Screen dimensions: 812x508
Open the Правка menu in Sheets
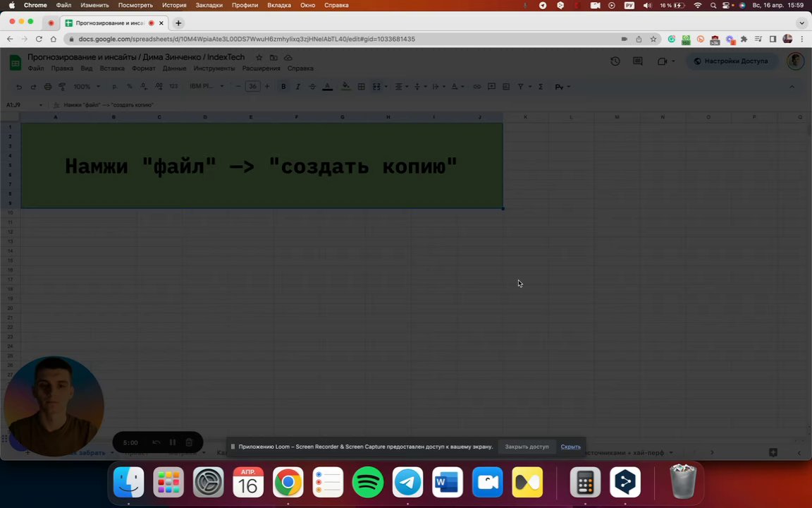point(62,68)
